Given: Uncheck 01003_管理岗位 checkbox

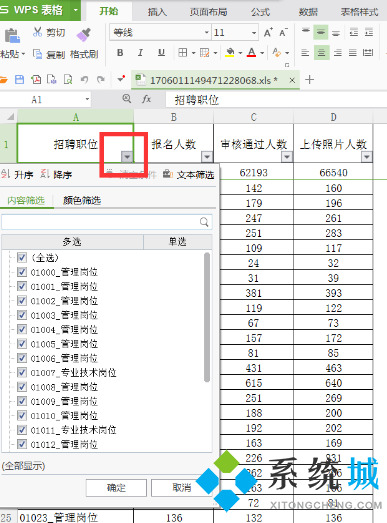Looking at the screenshot, I should pos(22,315).
